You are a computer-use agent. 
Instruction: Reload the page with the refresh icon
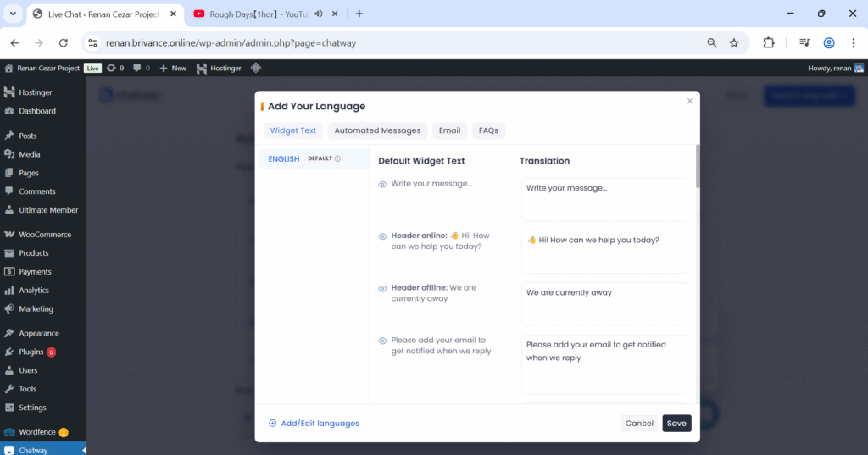coord(63,43)
